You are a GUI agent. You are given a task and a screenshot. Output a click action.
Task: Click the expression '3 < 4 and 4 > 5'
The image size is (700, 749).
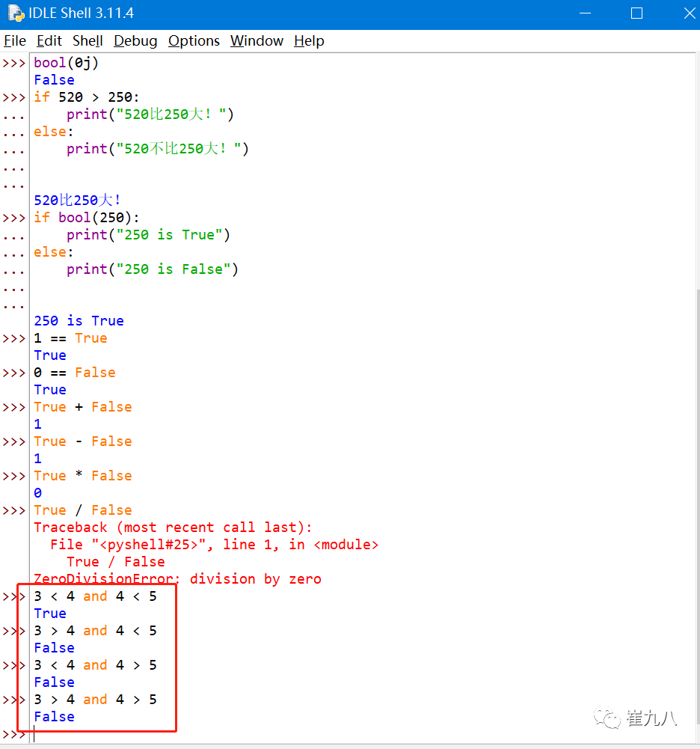95,664
